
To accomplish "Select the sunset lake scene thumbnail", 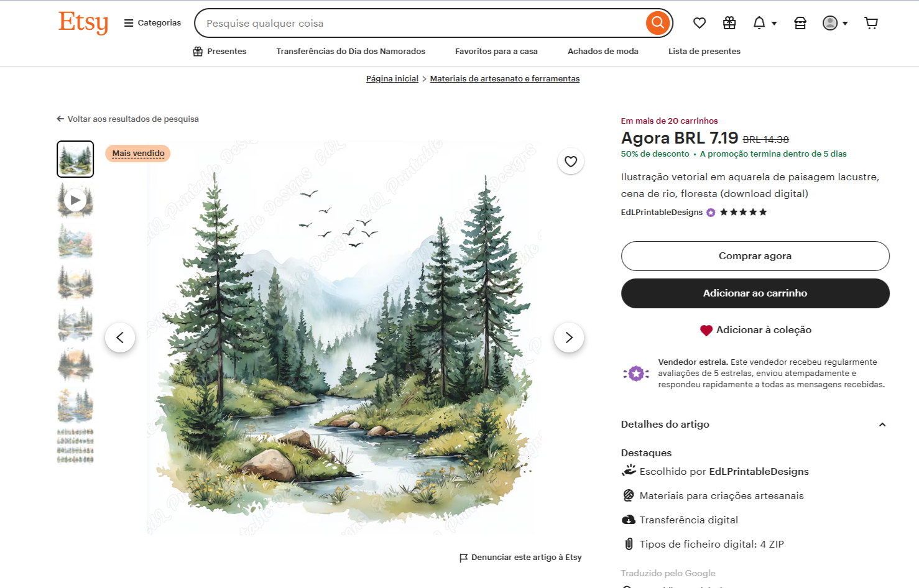I will (75, 365).
